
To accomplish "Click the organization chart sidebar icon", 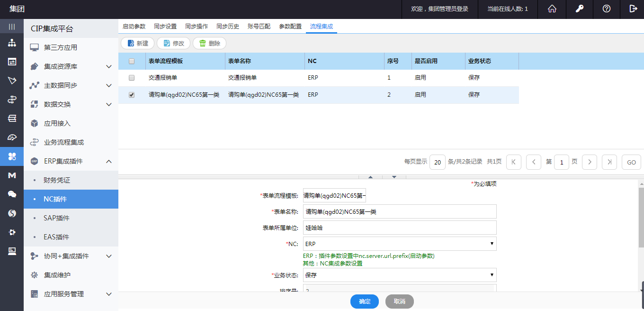I will coord(12,44).
